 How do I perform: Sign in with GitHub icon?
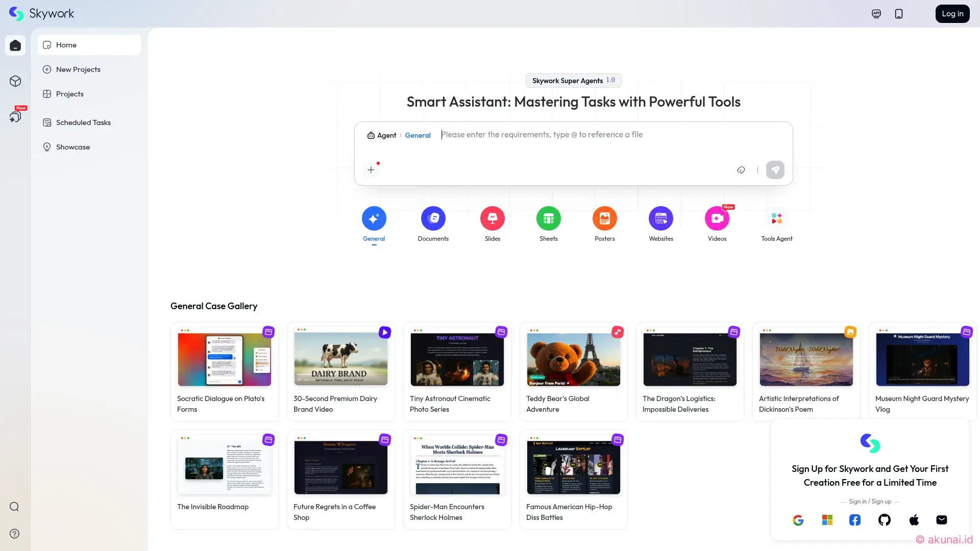coord(884,520)
